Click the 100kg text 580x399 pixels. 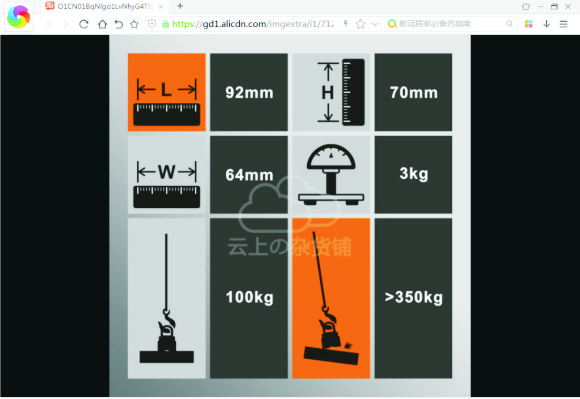pyautogui.click(x=250, y=297)
